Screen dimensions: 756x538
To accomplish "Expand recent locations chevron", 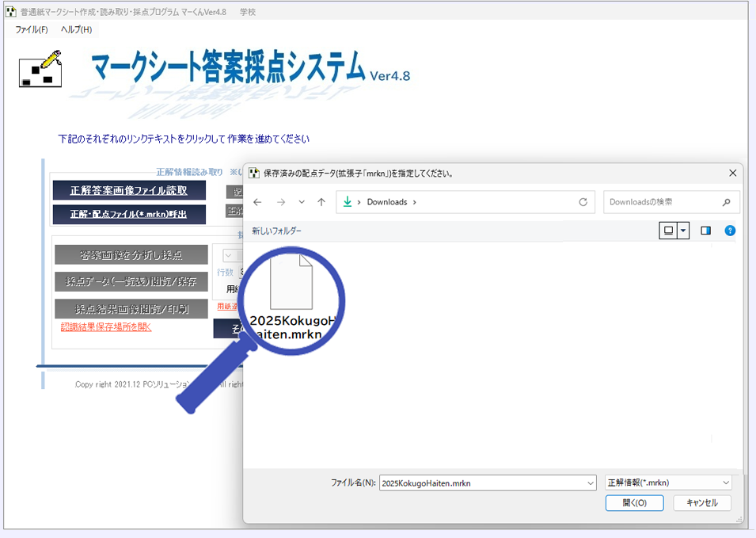I will click(x=302, y=202).
